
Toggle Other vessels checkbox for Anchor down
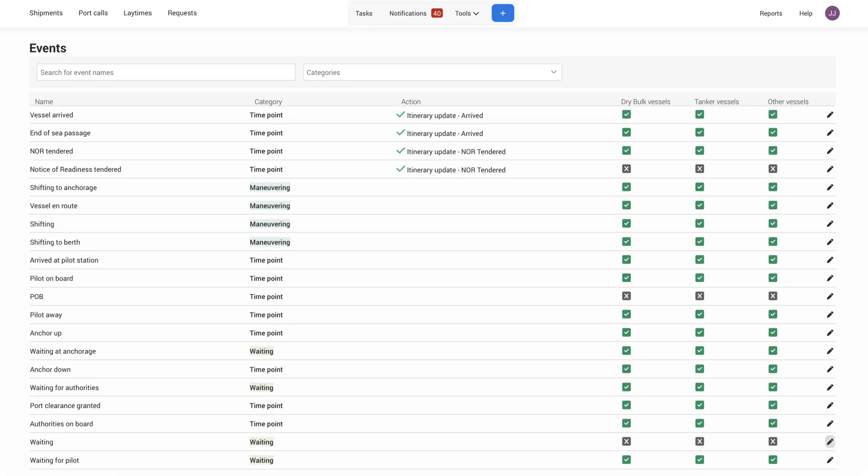pyautogui.click(x=773, y=369)
